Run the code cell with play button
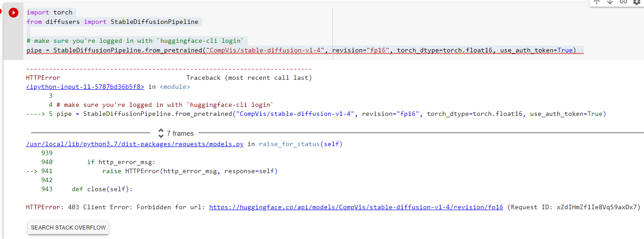 click(14, 13)
